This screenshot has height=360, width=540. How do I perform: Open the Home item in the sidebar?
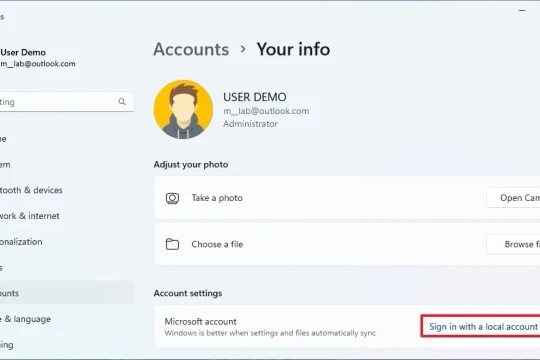pyautogui.click(x=66, y=139)
